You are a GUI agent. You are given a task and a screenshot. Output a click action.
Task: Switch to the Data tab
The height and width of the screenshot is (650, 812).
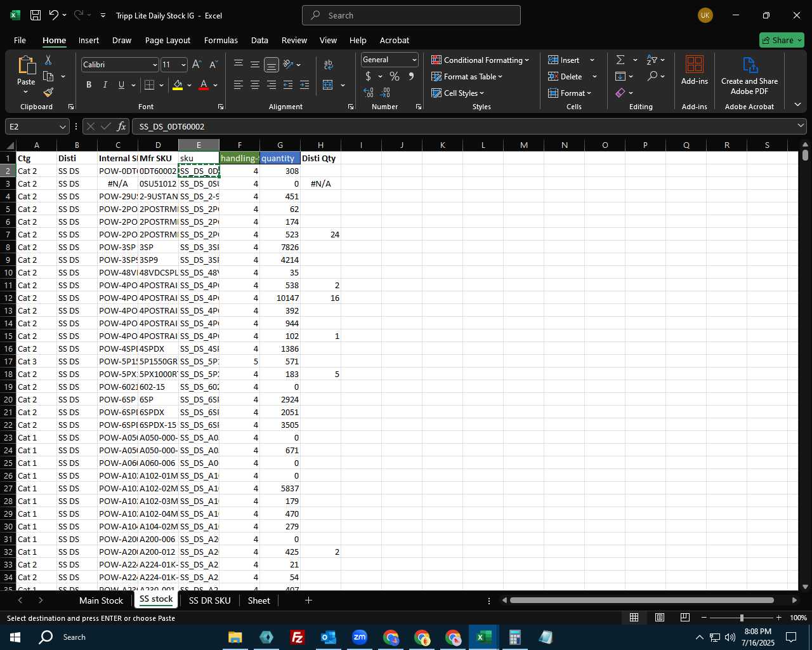pyautogui.click(x=259, y=40)
